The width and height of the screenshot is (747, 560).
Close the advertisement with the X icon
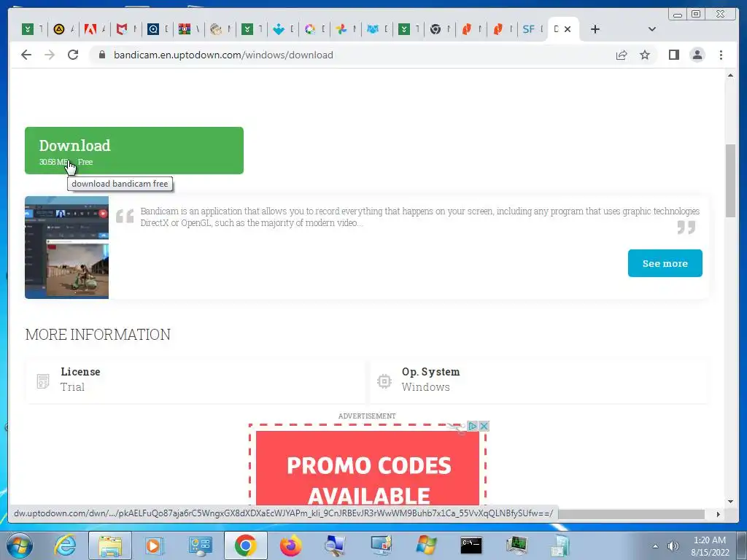point(484,426)
